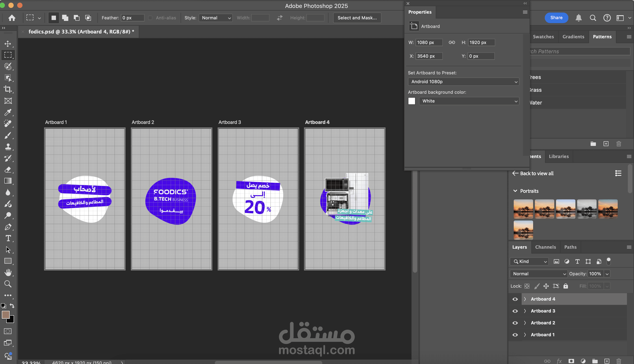Select the Eyedropper tool
This screenshot has height=364, width=634.
coord(8,112)
